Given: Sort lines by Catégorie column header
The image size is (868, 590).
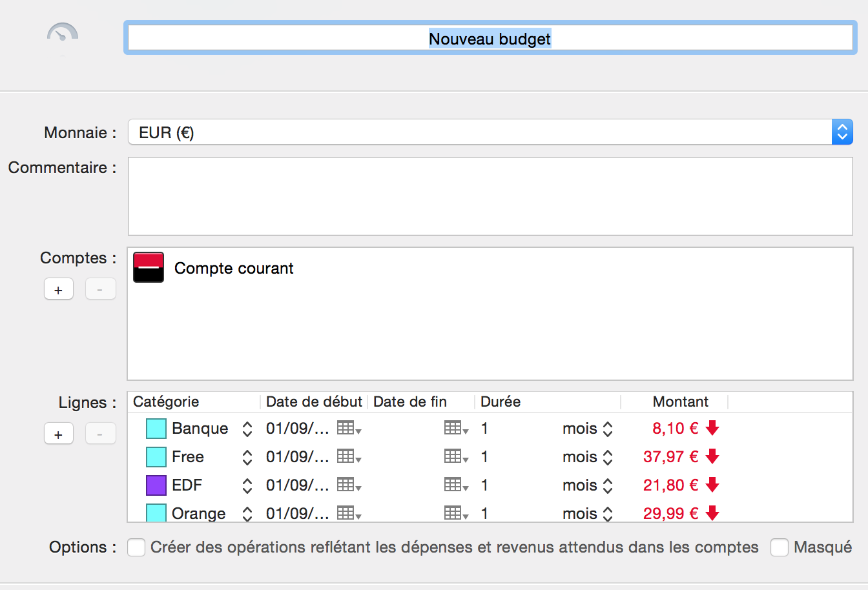Looking at the screenshot, I should click(194, 402).
